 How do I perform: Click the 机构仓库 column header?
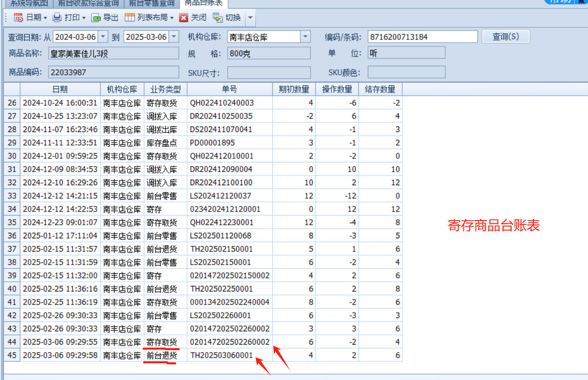[x=122, y=89]
